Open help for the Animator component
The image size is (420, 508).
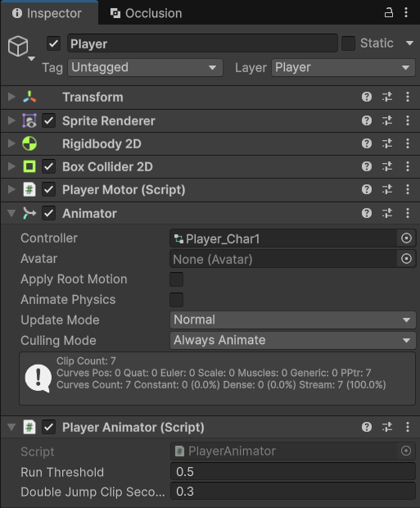tap(367, 213)
